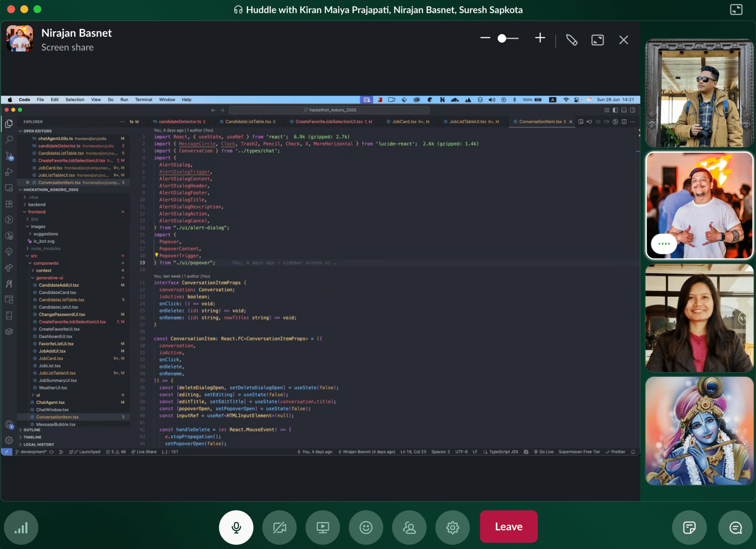
Task: Open the huddle thread chat
Action: coord(735,527)
